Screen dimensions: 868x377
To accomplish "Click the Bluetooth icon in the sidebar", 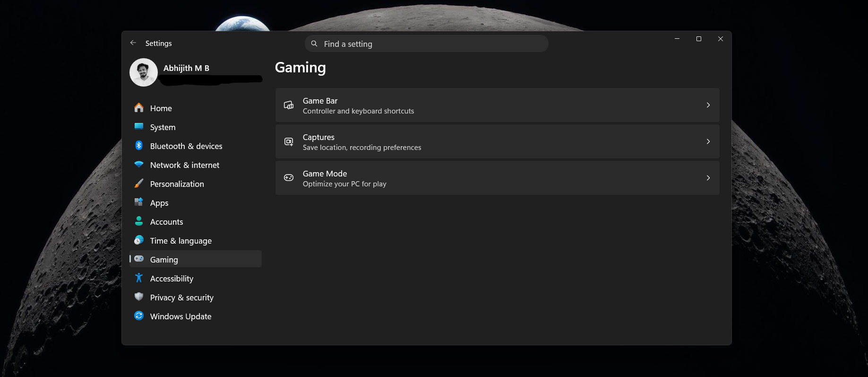I will 139,146.
